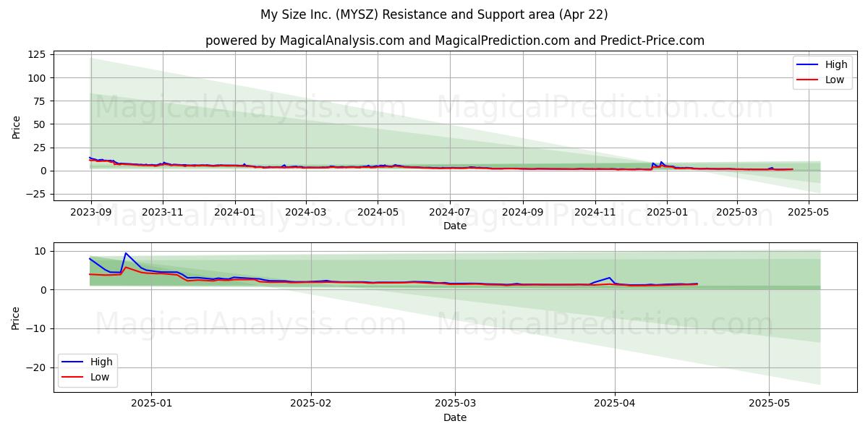This screenshot has width=868, height=434.
Task: Click the '2025-03' x-axis label on top chart
Action: pyautogui.click(x=737, y=213)
